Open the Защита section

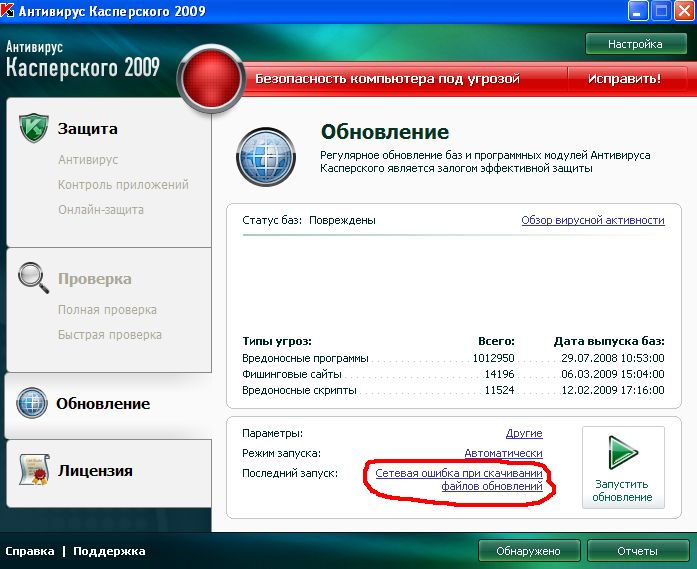88,129
